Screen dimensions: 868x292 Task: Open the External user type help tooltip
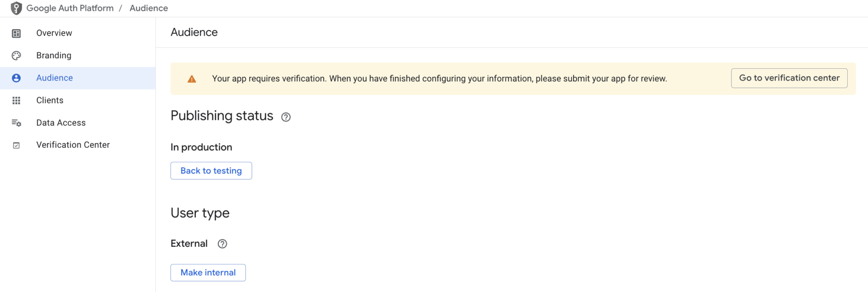tap(222, 244)
